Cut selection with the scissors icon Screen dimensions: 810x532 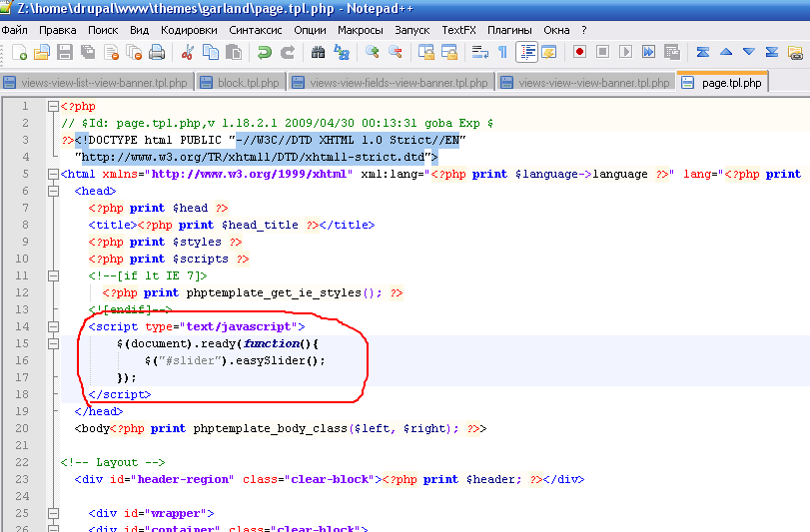pos(188,52)
